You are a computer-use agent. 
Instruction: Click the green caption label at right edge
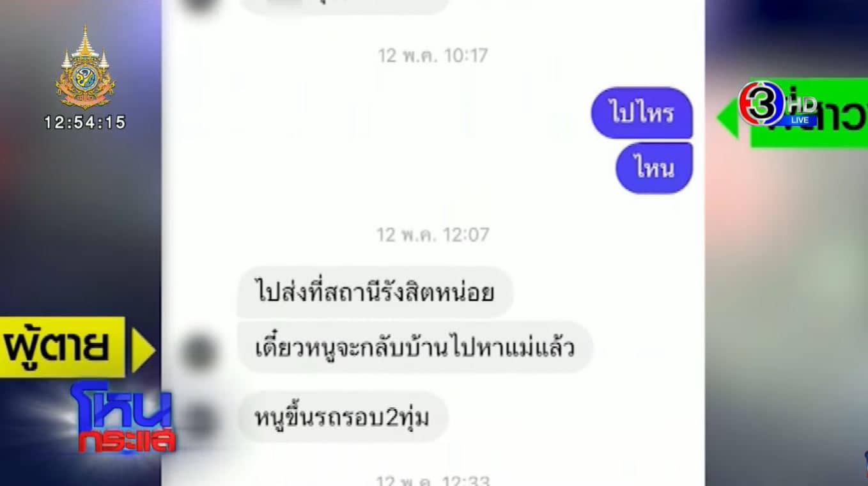point(809,113)
